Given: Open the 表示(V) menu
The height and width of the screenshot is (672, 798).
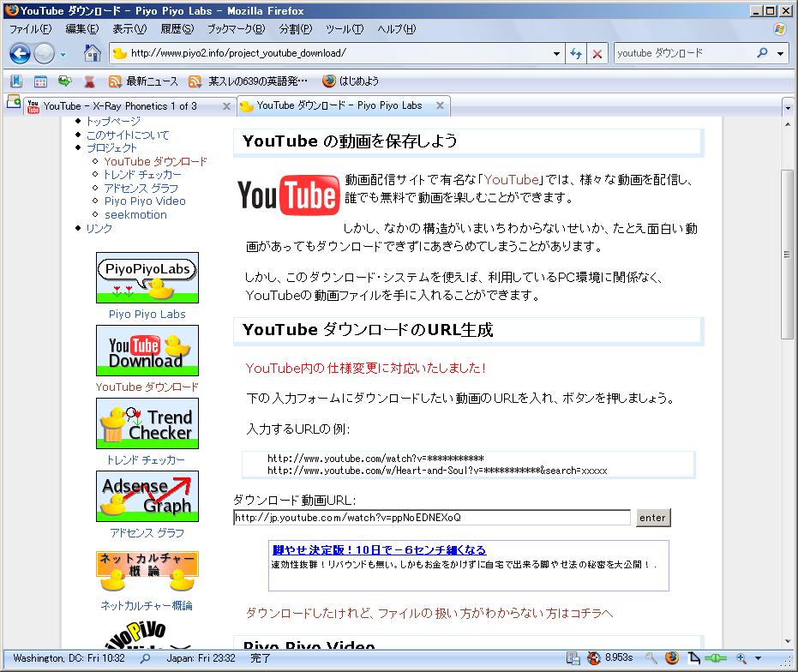Looking at the screenshot, I should tap(129, 29).
